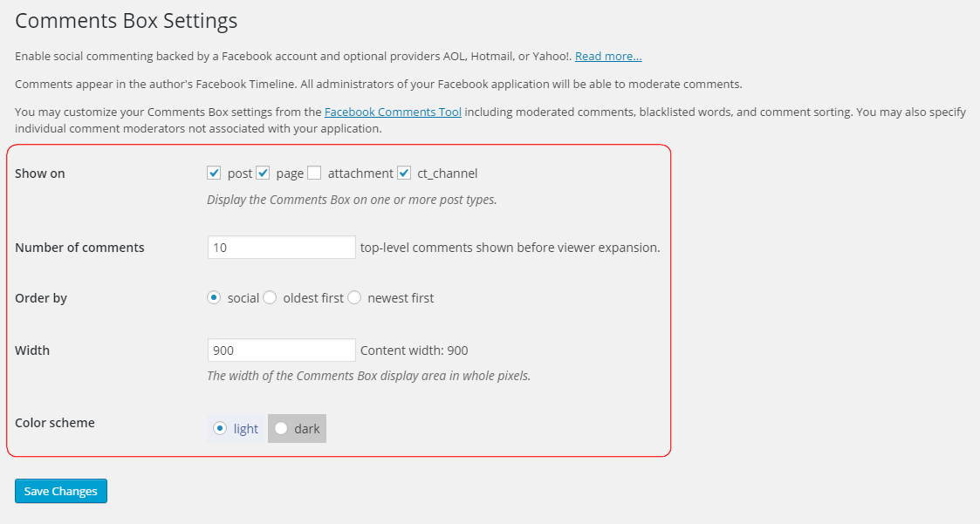The image size is (980, 524).
Task: Enable the attachment checkbox
Action: pyautogui.click(x=314, y=173)
